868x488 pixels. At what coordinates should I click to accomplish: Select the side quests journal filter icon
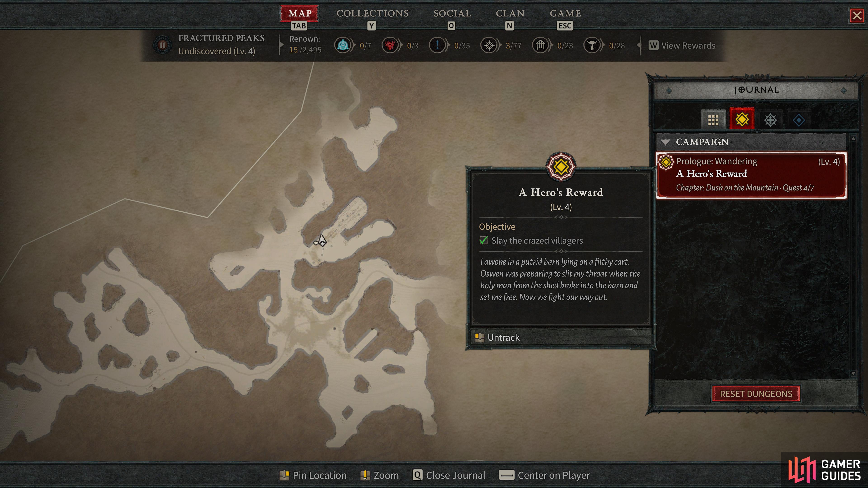[x=770, y=120]
